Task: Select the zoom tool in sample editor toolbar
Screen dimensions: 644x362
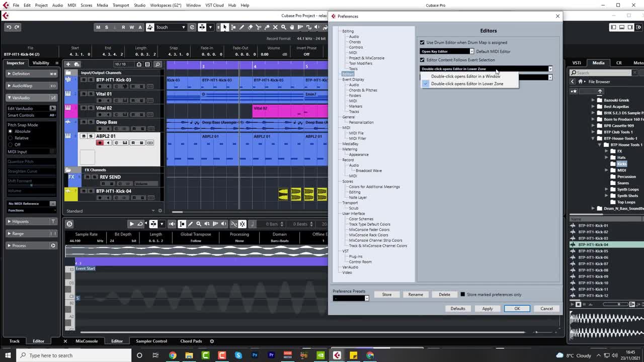Action: [199, 224]
